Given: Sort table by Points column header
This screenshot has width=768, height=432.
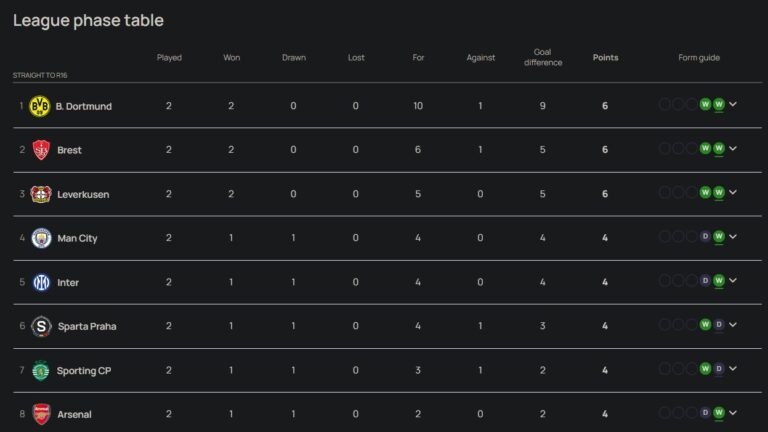Looking at the screenshot, I should tap(605, 58).
